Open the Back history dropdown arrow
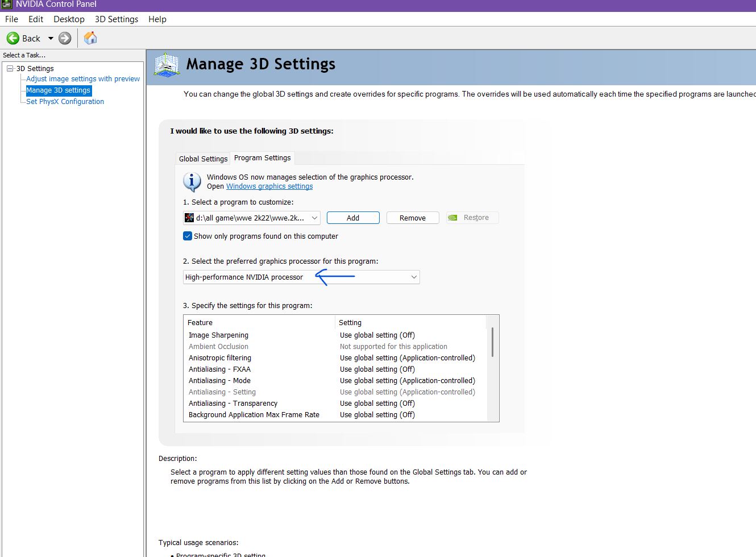 [x=51, y=38]
